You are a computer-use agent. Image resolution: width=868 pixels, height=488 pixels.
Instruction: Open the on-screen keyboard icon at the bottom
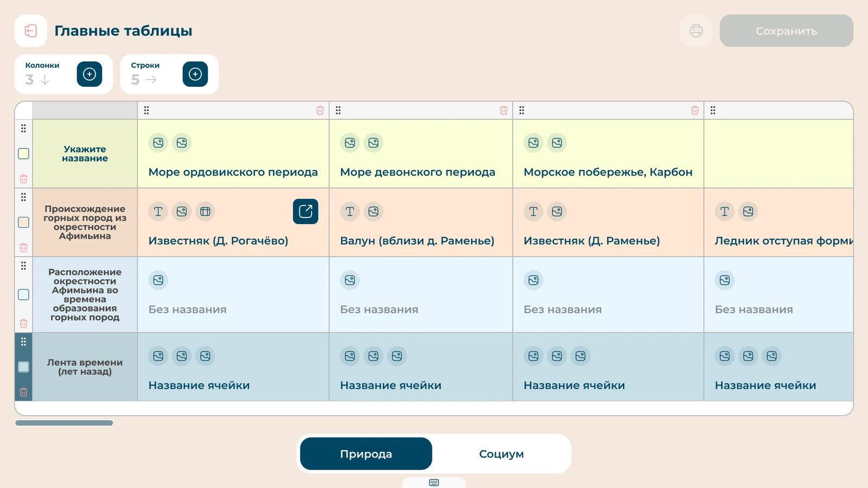[434, 483]
